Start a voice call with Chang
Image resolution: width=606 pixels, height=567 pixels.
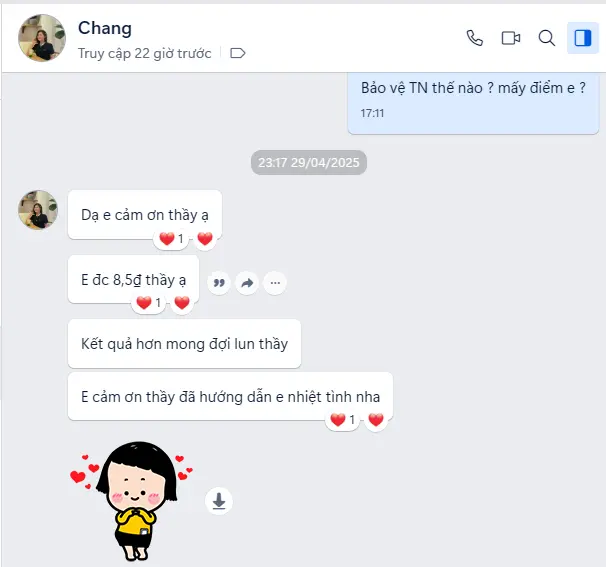click(x=475, y=38)
